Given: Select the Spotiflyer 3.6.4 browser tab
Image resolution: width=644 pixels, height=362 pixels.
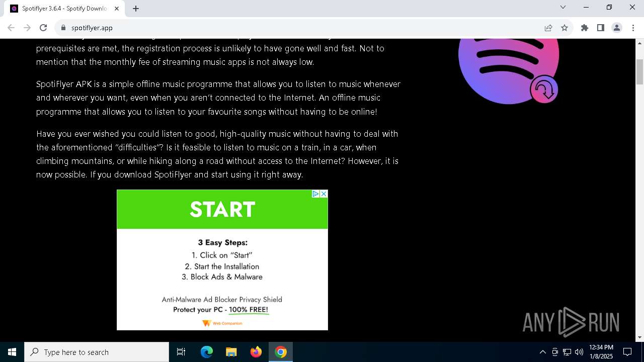Looking at the screenshot, I should pyautogui.click(x=64, y=9).
